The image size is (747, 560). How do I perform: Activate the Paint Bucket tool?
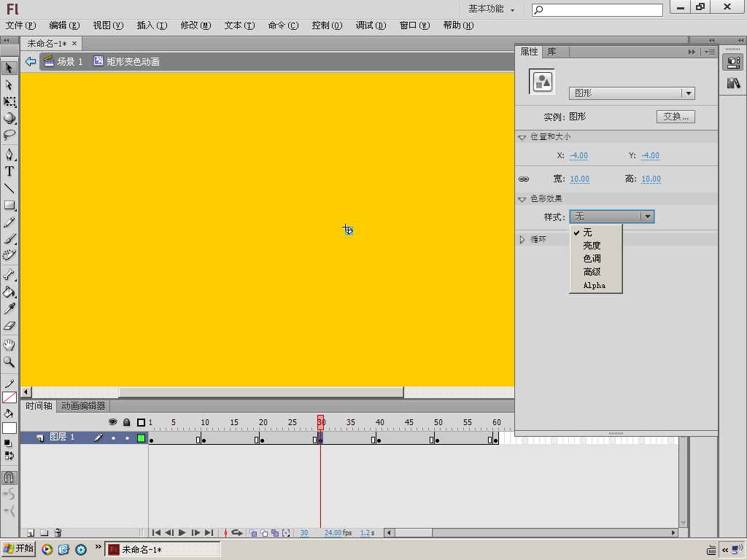[x=9, y=292]
